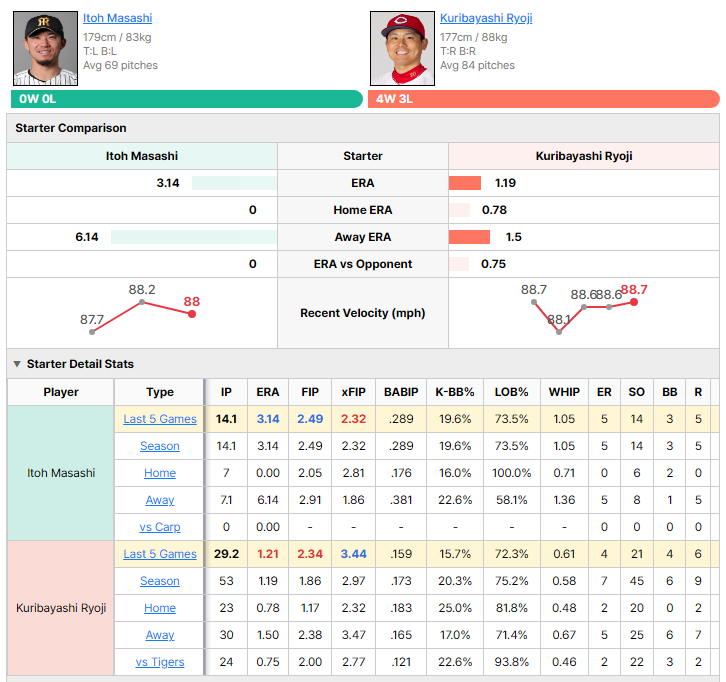Click Kuribayashi's 0.78 Home ERA value

[494, 210]
